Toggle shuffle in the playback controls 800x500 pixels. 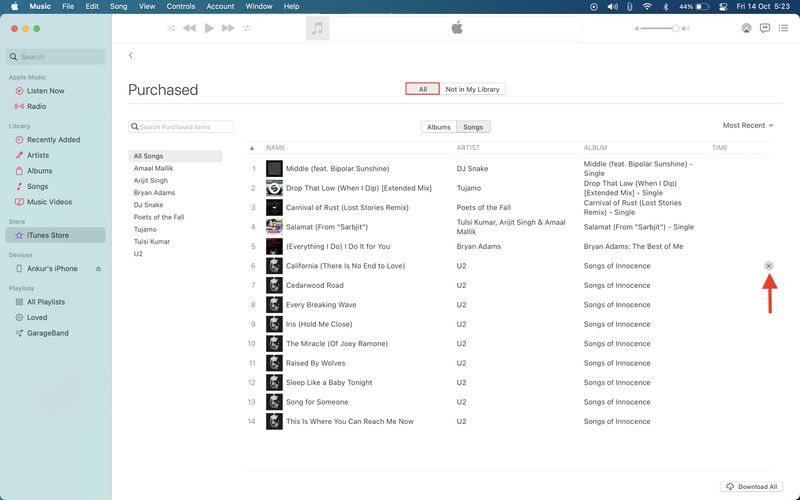[171, 28]
